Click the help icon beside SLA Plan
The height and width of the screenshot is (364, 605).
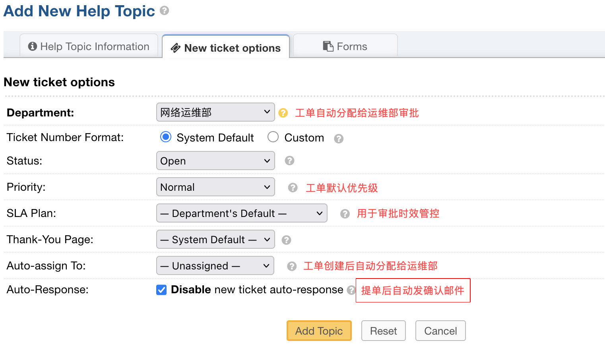[x=345, y=214]
